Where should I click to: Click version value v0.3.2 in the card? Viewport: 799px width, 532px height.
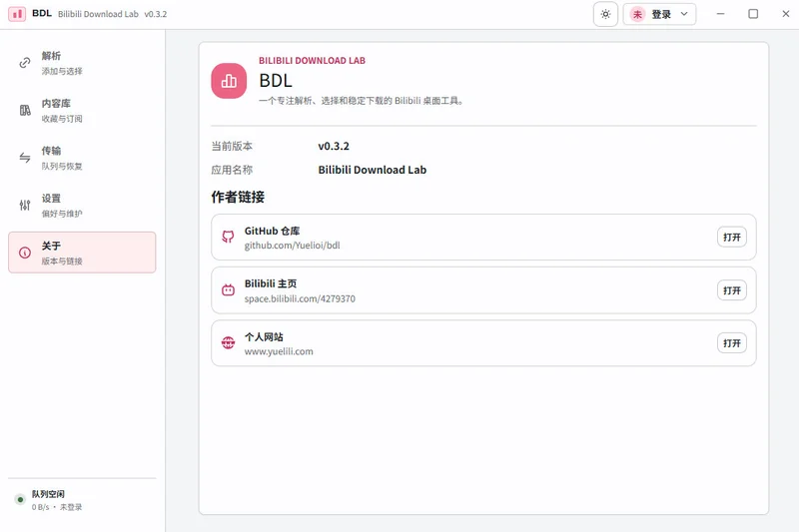(334, 146)
